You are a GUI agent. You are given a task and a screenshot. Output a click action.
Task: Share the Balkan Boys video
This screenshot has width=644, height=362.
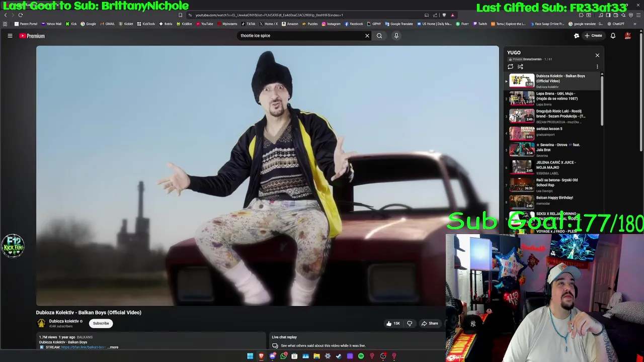[430, 323]
